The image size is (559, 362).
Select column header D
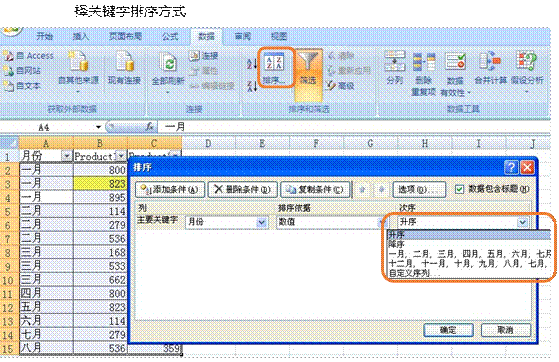tap(208, 143)
